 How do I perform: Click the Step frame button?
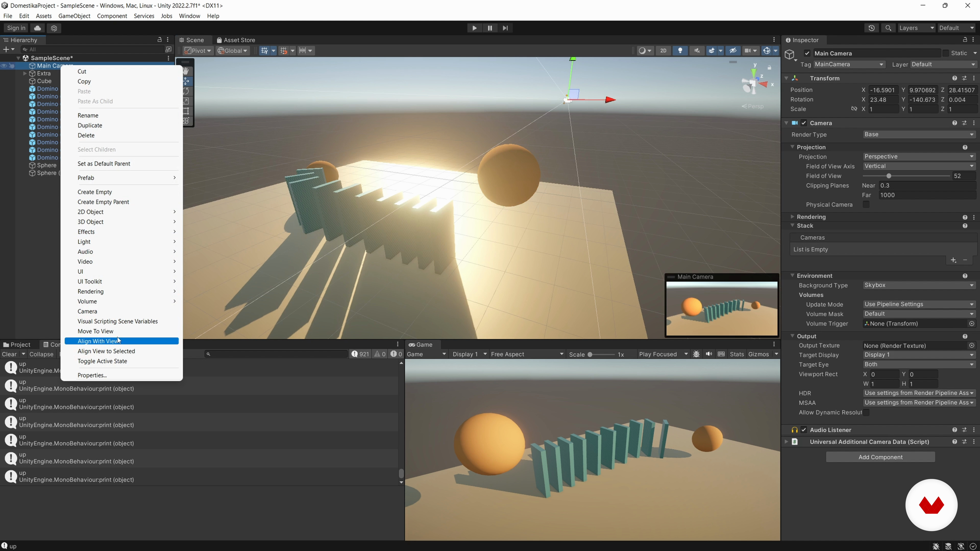click(x=505, y=28)
